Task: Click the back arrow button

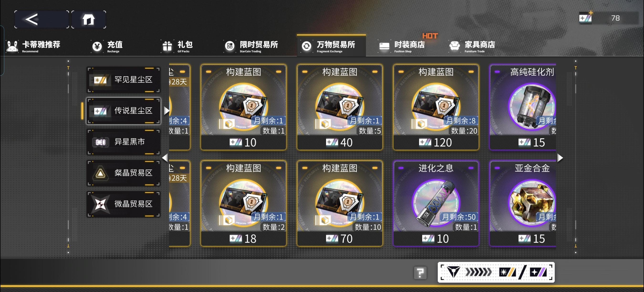Action: [42, 20]
